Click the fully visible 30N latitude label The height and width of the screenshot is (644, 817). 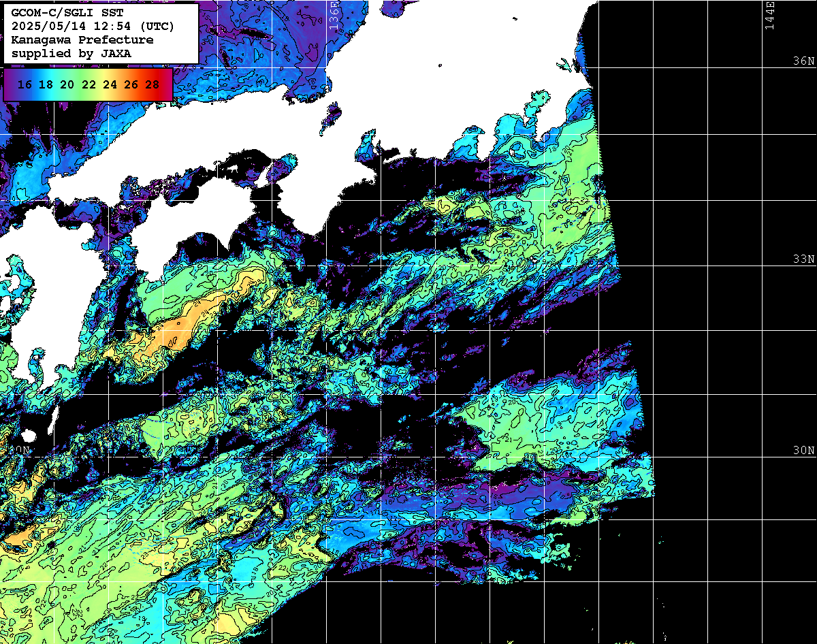pos(803,451)
